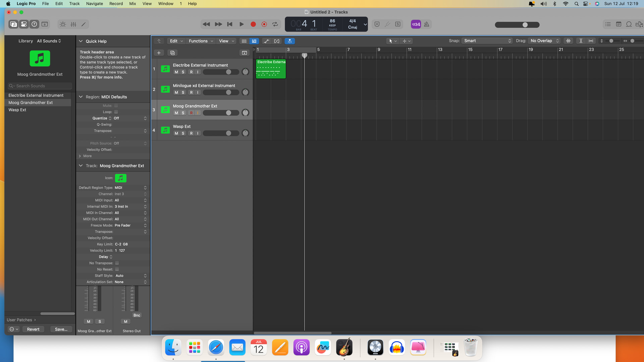
Task: Solo the Minilogue xd External Instrument track
Action: [x=183, y=93]
